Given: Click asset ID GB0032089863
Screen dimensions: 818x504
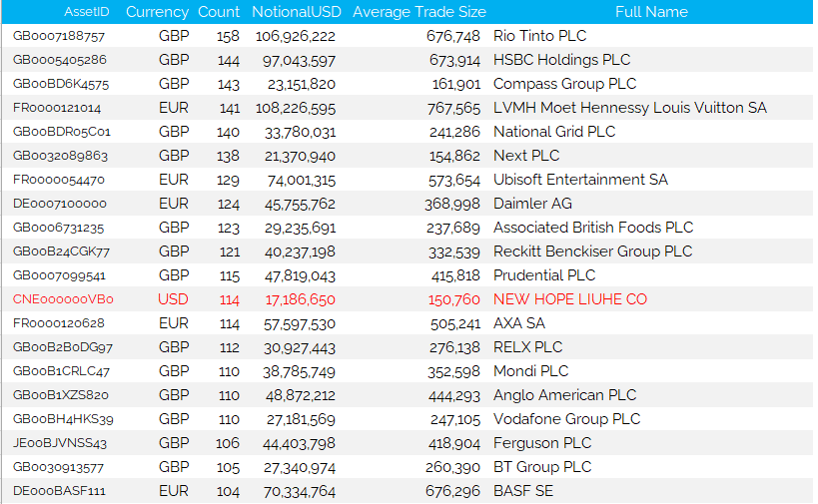Looking at the screenshot, I should coord(60,156).
